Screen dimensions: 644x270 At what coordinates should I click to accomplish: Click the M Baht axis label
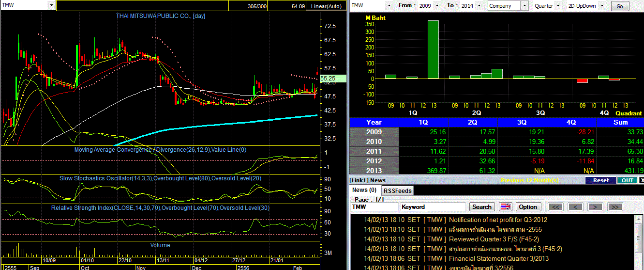tap(375, 17)
